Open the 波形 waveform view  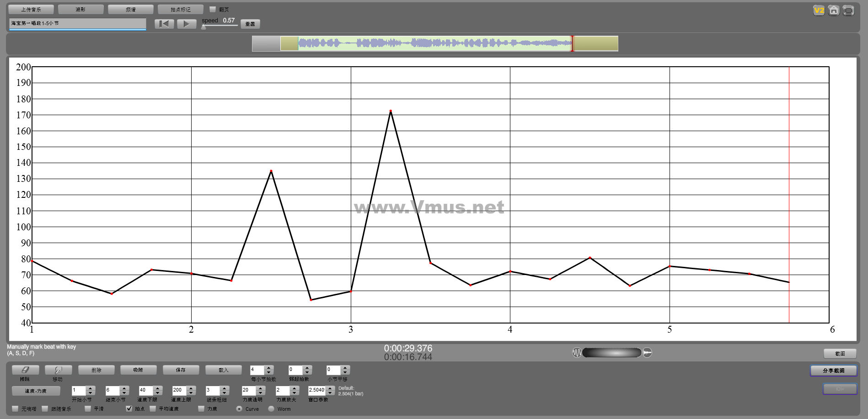tap(80, 9)
